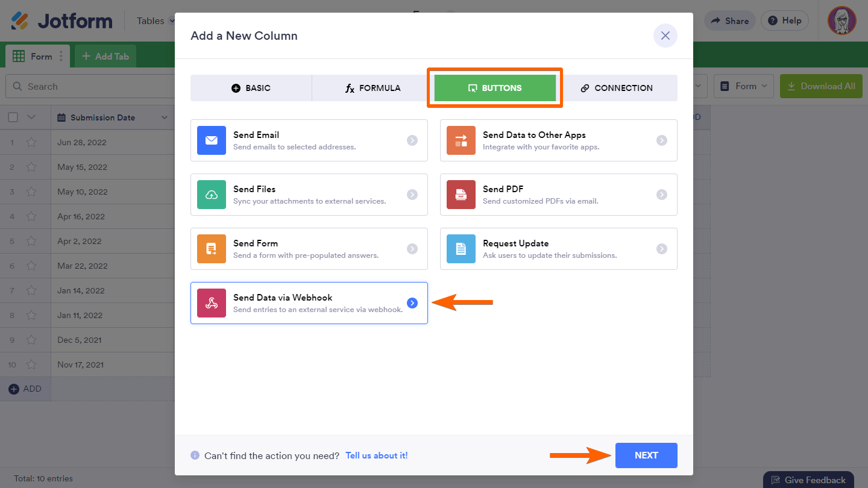
Task: Click the Send PDF red icon
Action: (x=461, y=195)
